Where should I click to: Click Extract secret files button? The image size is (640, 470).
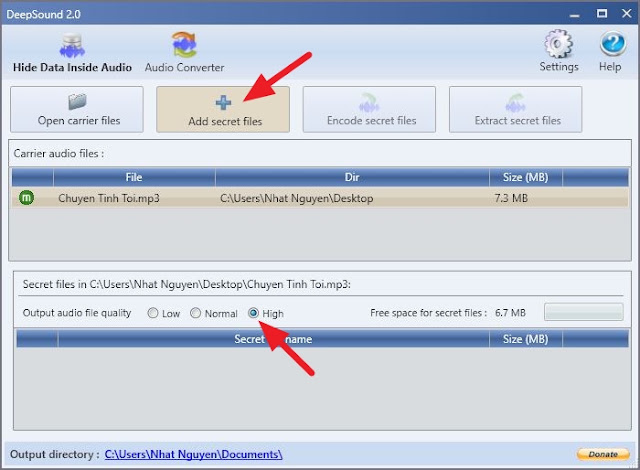point(516,109)
